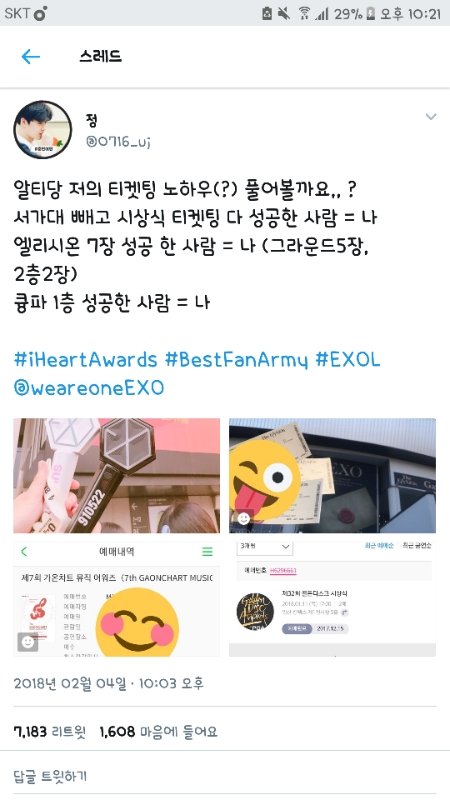Open the @0716_uj handle
Image resolution: width=450 pixels, height=800 pixels.
click(118, 142)
